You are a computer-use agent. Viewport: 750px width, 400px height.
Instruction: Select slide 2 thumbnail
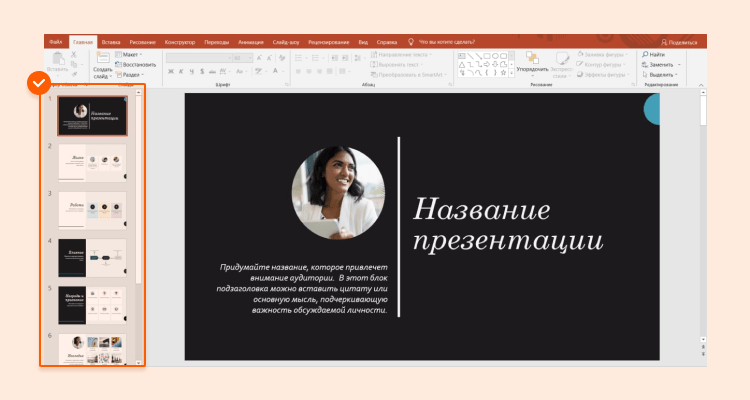click(92, 163)
